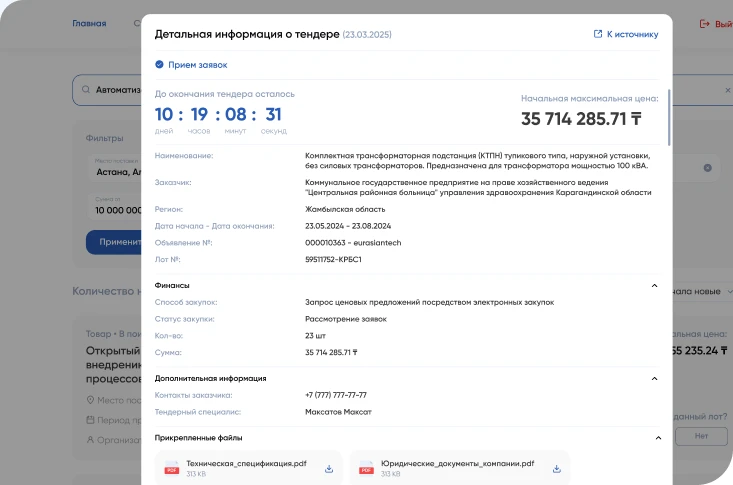Collapse the Финансы section
Viewport: 733px width, 485px height.
[x=654, y=285]
